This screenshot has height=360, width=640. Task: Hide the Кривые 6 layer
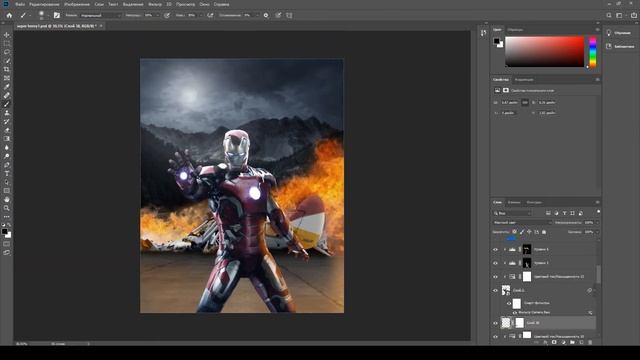point(496,249)
